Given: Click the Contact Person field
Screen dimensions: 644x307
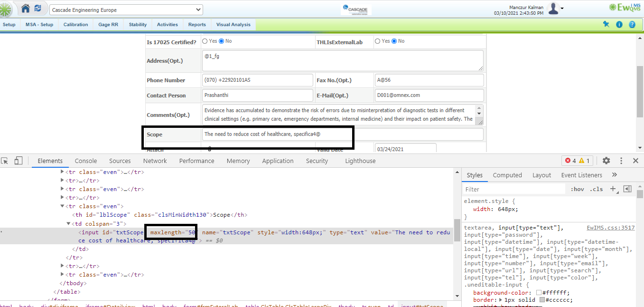Looking at the screenshot, I should pyautogui.click(x=257, y=96).
